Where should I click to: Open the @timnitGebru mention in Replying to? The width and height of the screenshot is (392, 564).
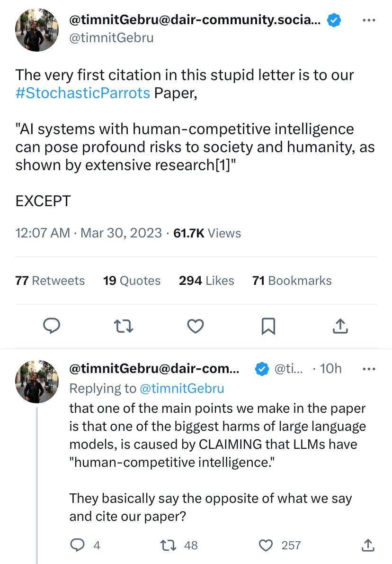pyautogui.click(x=182, y=389)
